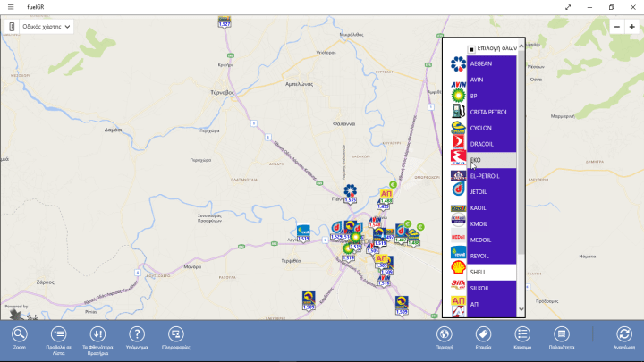
Task: Toggle CRETA PETROL in the company list
Action: coord(491,112)
